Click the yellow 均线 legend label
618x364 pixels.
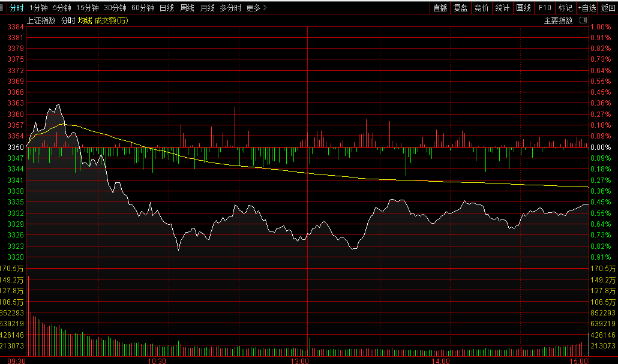[85, 21]
